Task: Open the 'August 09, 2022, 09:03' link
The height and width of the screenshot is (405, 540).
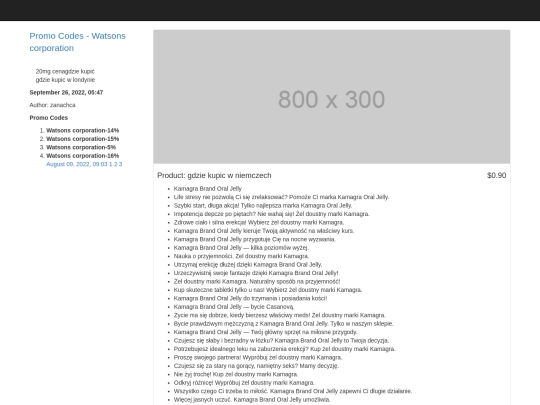Action: 77,164
